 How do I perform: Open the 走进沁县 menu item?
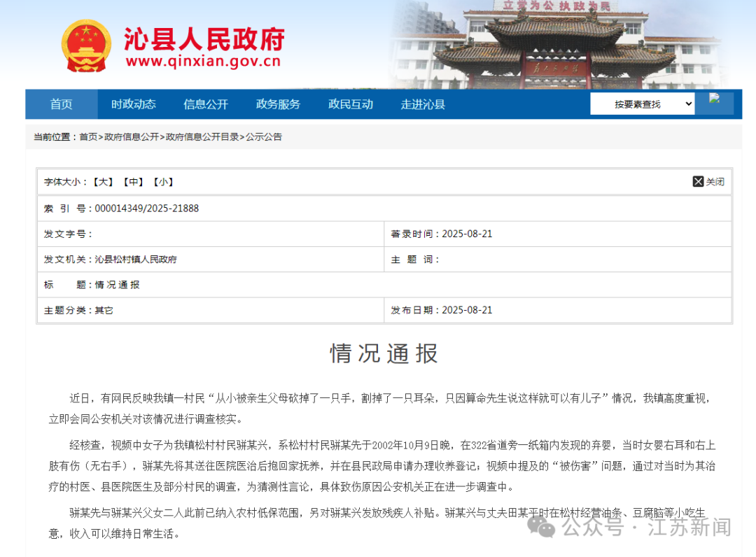(x=422, y=104)
